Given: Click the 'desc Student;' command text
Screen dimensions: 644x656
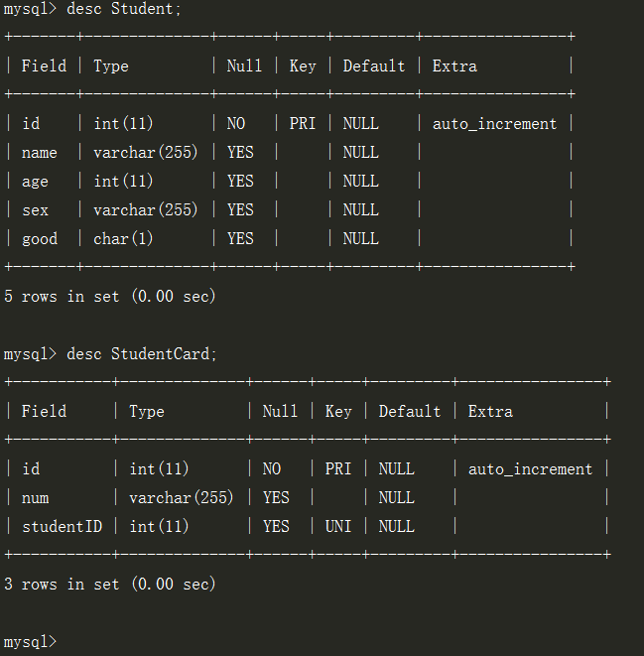Looking at the screenshot, I should click(123, 8).
